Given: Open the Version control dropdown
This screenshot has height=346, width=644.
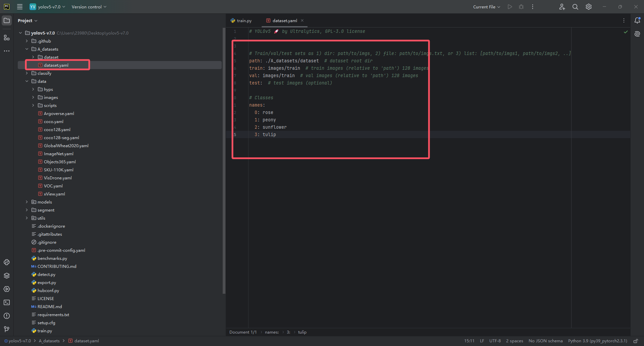Looking at the screenshot, I should pos(89,7).
